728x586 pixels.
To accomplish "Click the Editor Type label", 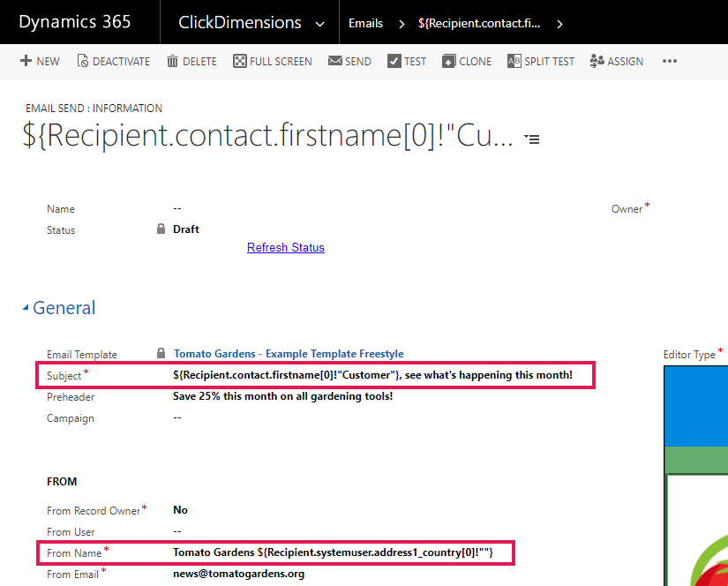I will pos(689,355).
